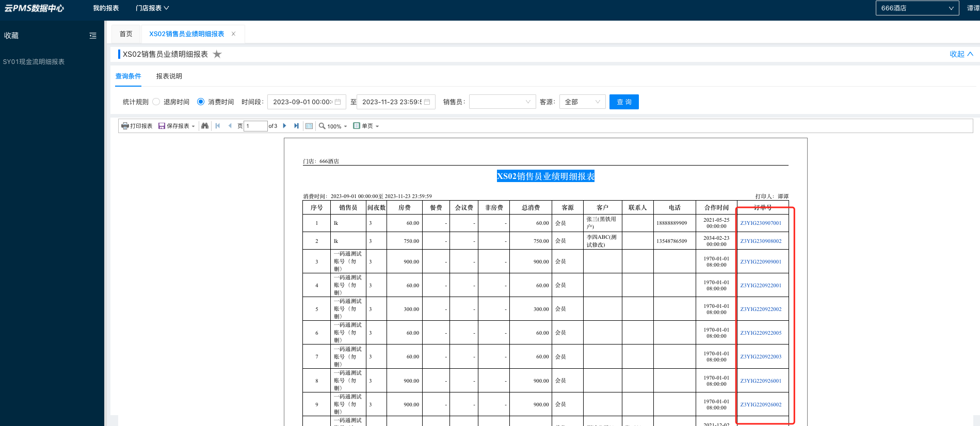Open the 保存报表 save report dropdown
980x426 pixels.
tap(176, 126)
